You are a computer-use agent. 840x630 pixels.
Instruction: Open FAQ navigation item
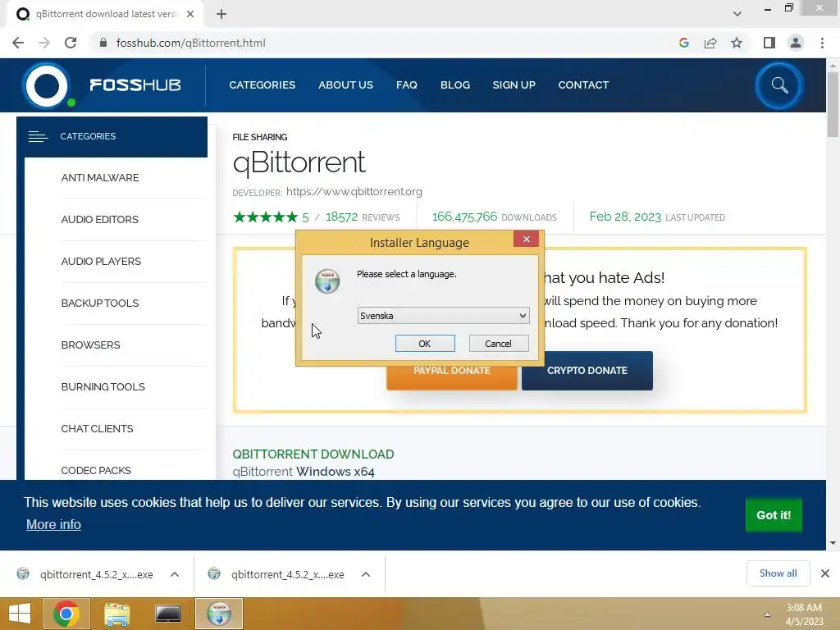pyautogui.click(x=407, y=85)
